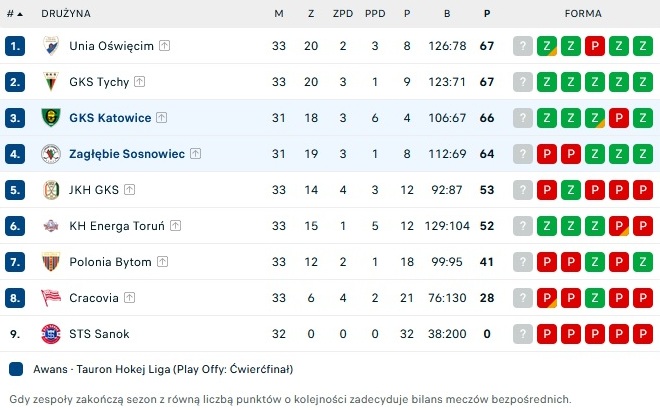Click the promotion arrow icon next to JKH GKS
Viewport: 660px width, 410px height.
(130, 190)
